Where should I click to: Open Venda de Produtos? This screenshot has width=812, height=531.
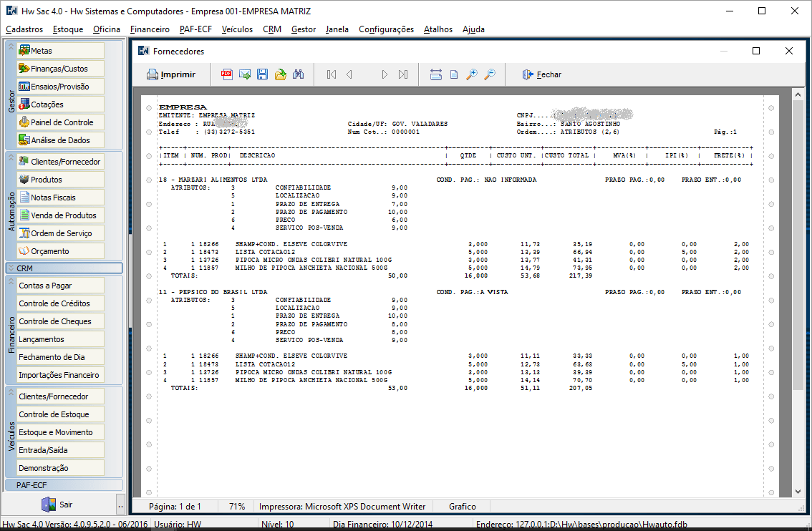coord(61,215)
